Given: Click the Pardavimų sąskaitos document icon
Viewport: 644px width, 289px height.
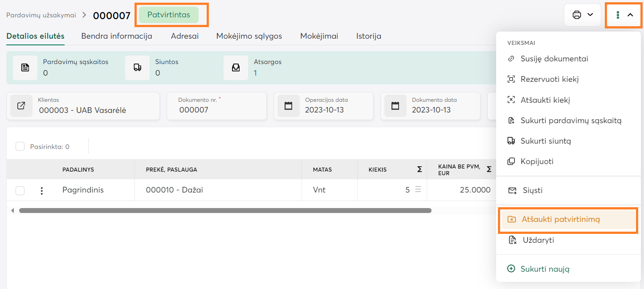Looking at the screenshot, I should [25, 68].
